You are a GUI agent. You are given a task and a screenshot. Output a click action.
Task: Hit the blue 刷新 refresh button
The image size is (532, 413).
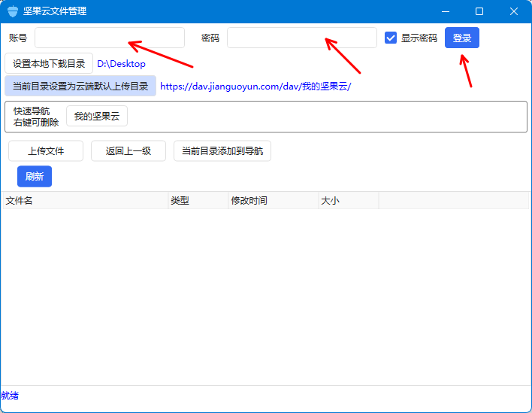(x=35, y=177)
